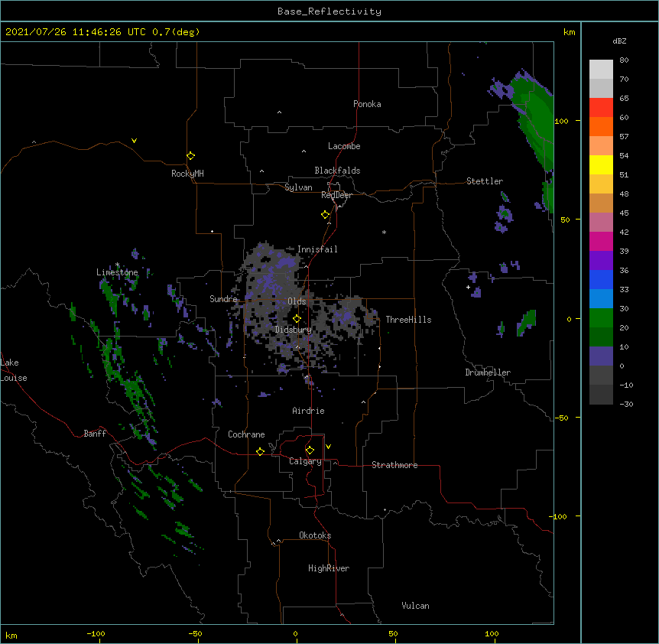Select the yellow diamond marker below Olds
The image size is (659, 644).
(297, 319)
